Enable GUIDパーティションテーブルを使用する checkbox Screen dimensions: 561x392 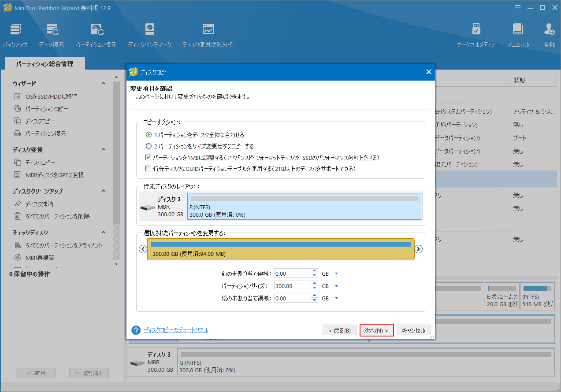pos(149,169)
